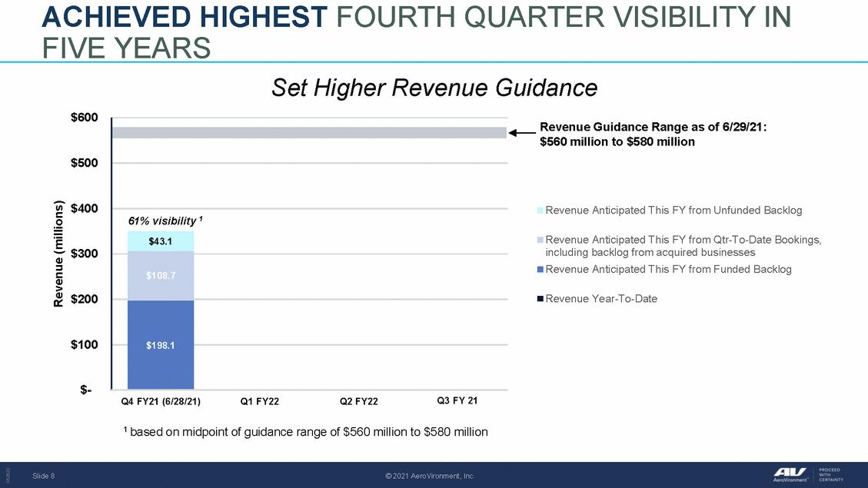Click the '$400' y-axis value
The height and width of the screenshot is (488, 868).
pyautogui.click(x=84, y=208)
